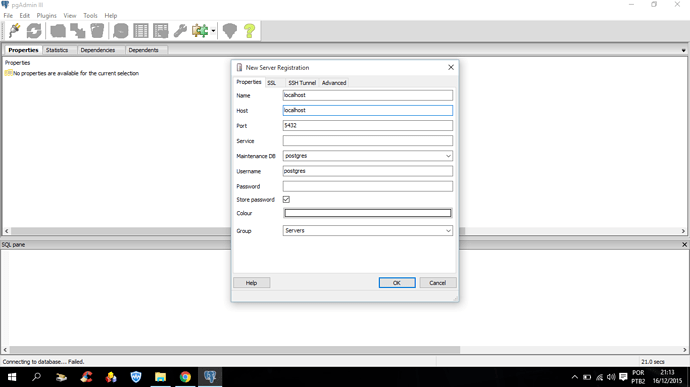Close the New Server Registration dialog
Image resolution: width=690 pixels, height=387 pixels.
[x=451, y=67]
